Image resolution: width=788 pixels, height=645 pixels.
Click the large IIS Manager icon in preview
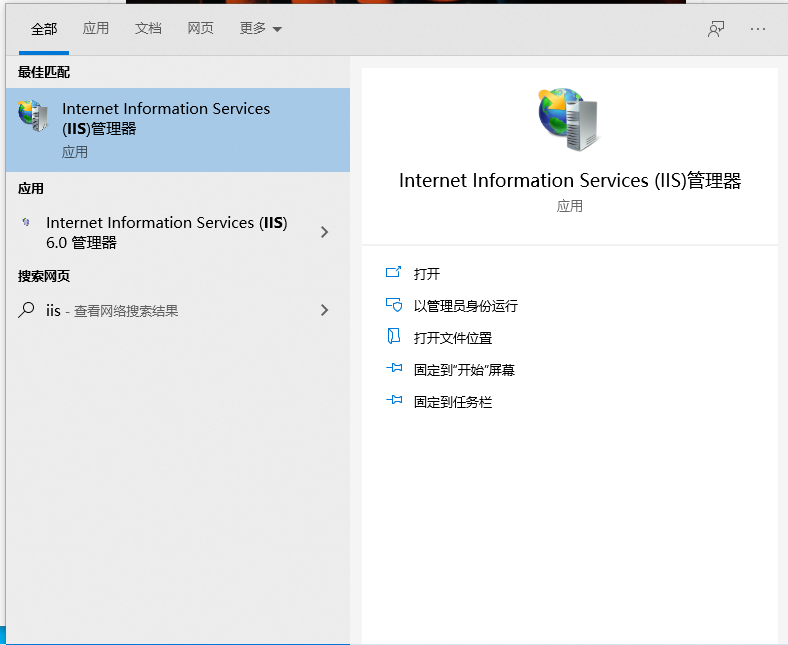click(568, 119)
